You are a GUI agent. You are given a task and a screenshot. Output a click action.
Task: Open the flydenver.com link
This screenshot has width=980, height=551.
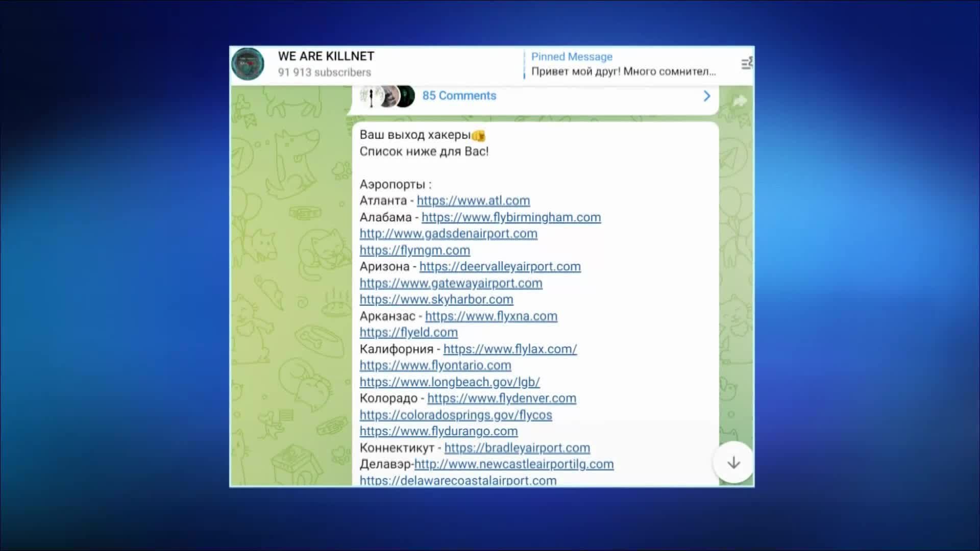[502, 398]
